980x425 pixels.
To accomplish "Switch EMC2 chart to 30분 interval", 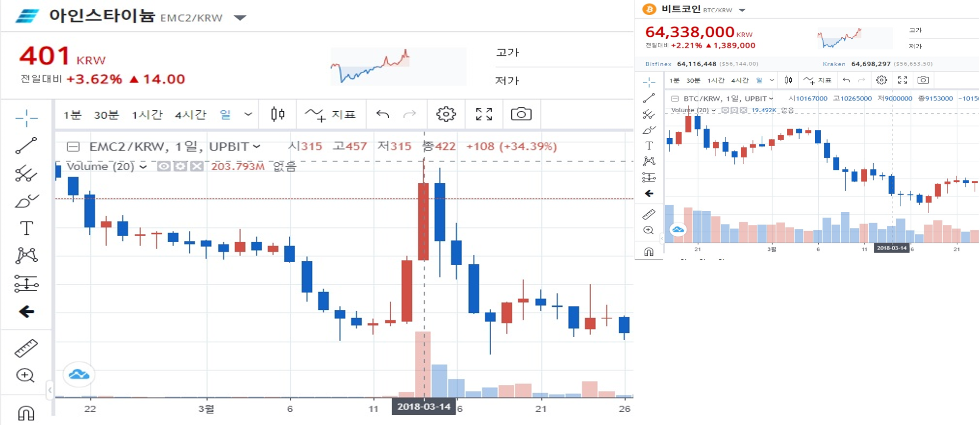I will [x=106, y=115].
